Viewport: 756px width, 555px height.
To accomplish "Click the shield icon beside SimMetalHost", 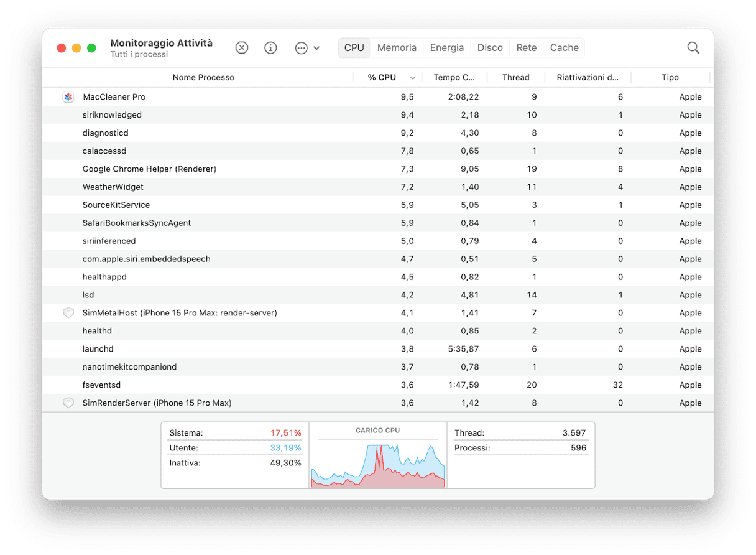I will pyautogui.click(x=68, y=313).
